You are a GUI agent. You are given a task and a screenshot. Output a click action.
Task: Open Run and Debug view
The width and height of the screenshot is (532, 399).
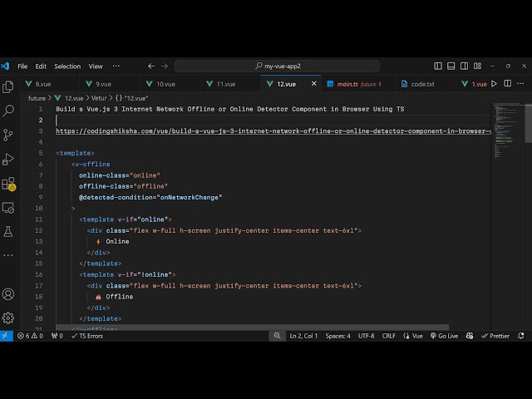[8, 159]
